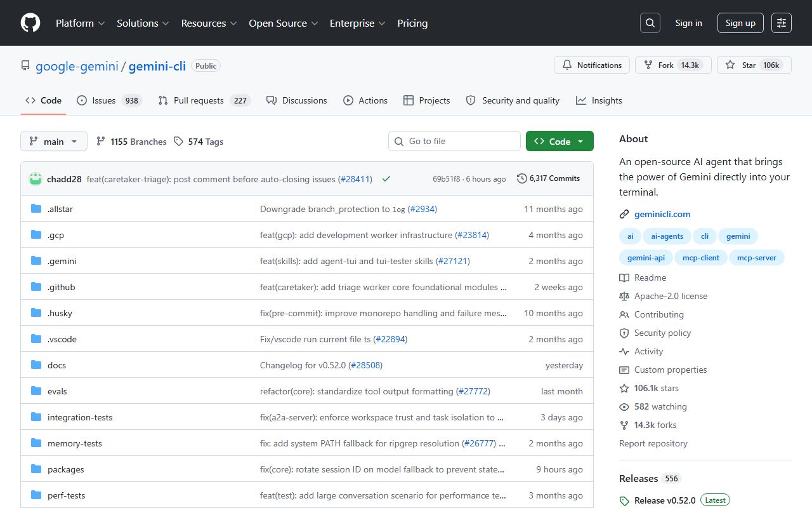Click the .husky folder icon
The image size is (812, 508).
(x=36, y=313)
